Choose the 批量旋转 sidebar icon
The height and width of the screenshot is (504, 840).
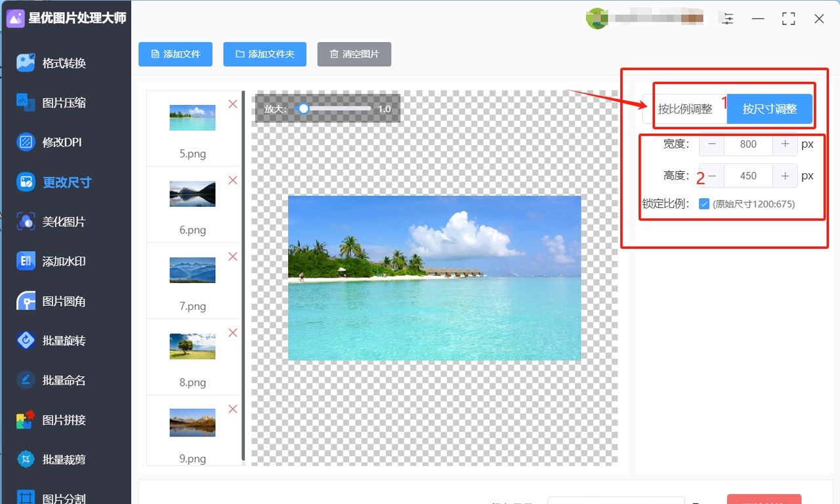pos(26,341)
